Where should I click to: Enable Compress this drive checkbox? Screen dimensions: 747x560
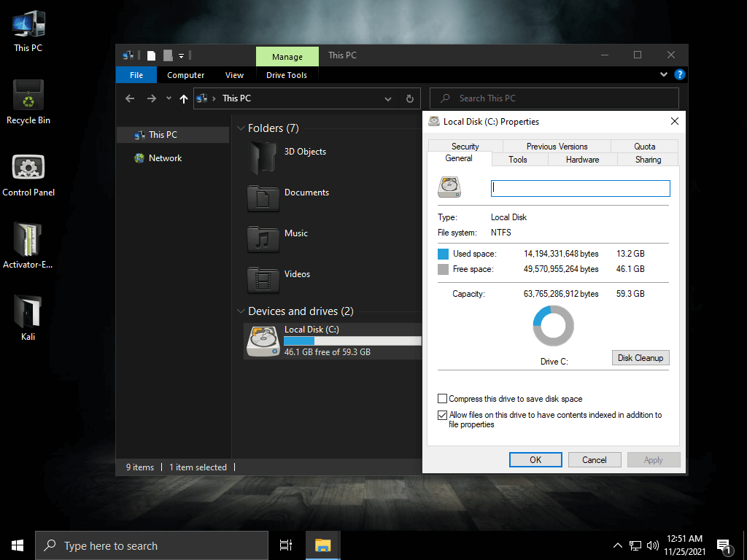point(443,399)
